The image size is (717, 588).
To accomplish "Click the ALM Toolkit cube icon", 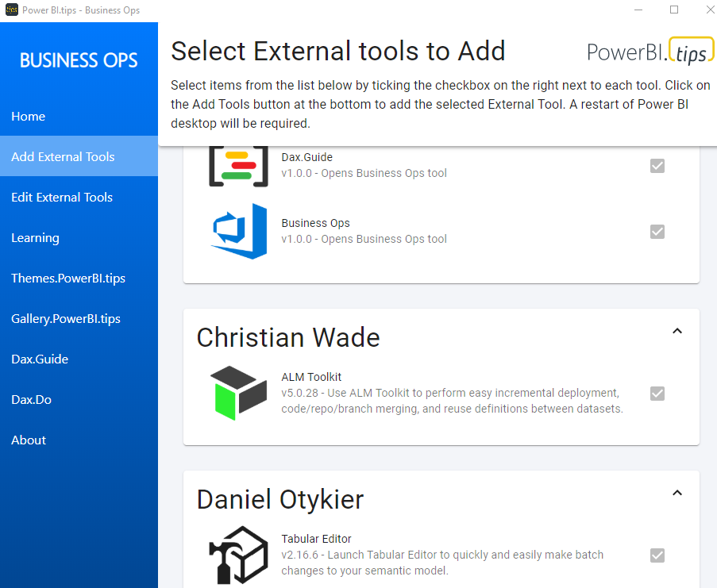I will [x=238, y=393].
